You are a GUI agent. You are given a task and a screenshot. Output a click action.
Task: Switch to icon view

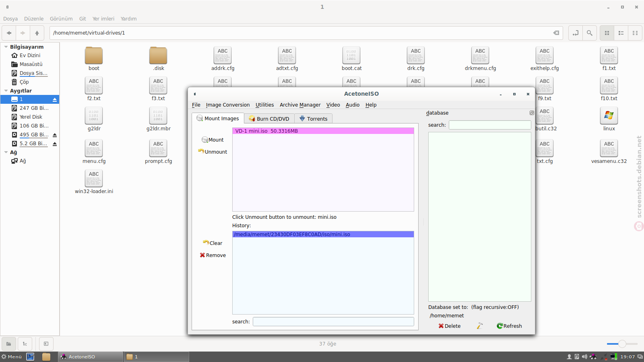coord(607,33)
